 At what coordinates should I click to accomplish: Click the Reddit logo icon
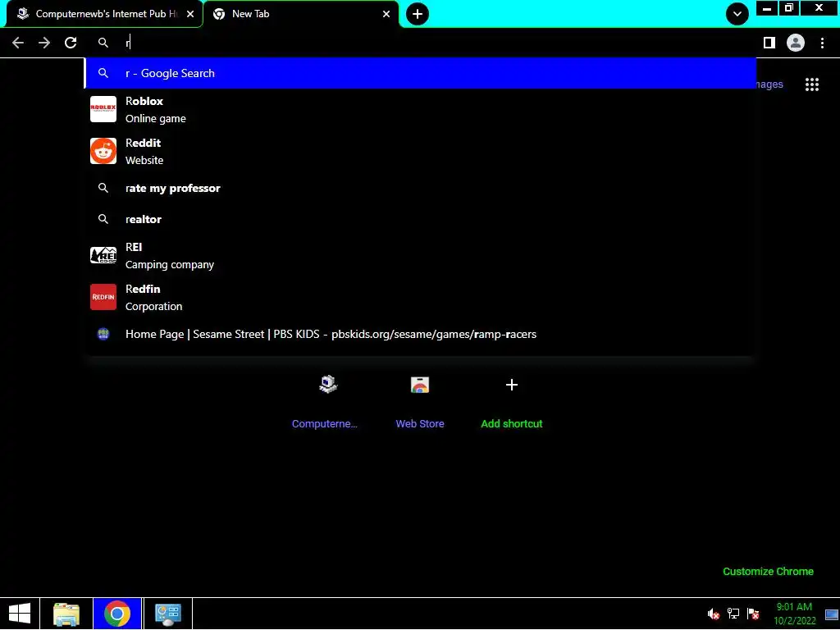103,151
